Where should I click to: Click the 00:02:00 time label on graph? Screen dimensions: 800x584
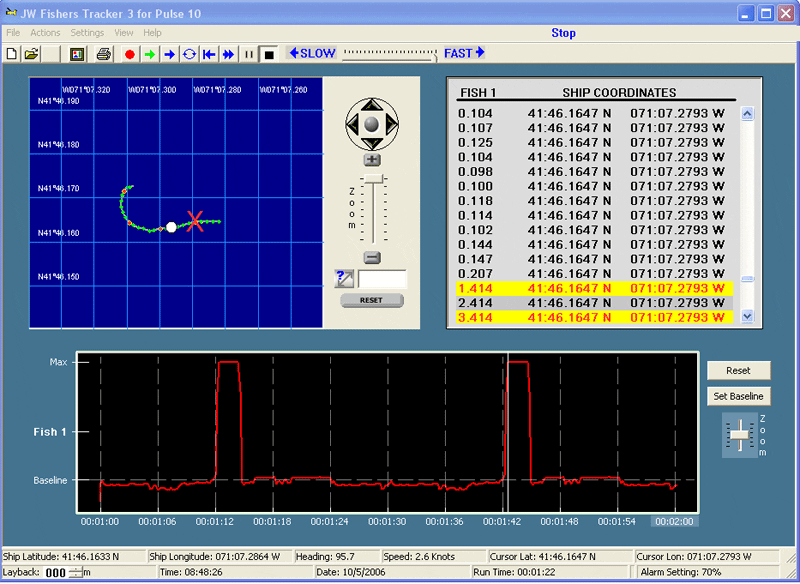[674, 521]
